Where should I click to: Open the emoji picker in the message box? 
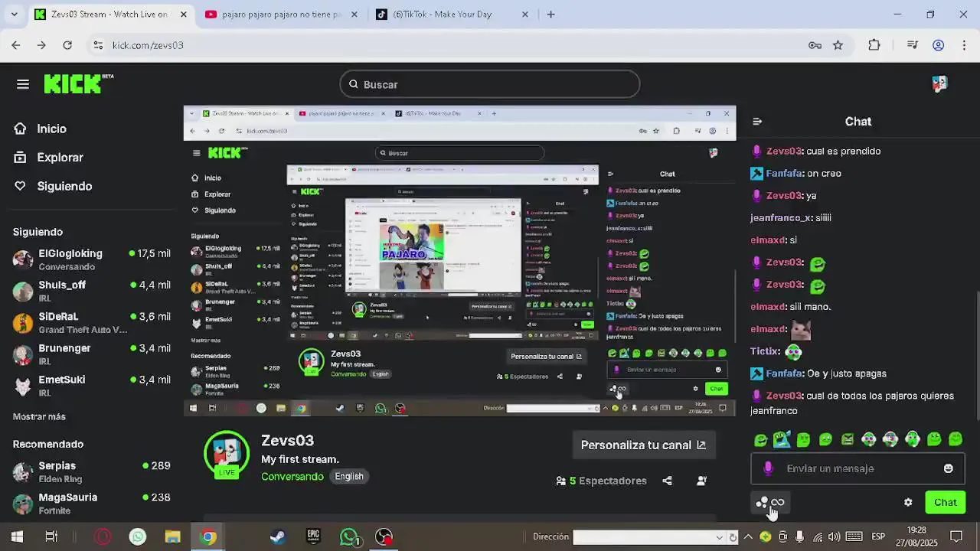949,468
